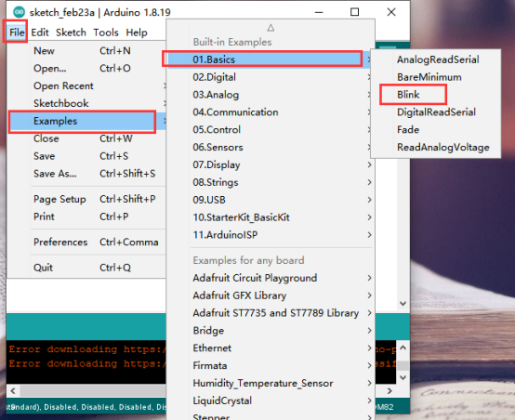Expand the 07.Display examples submenu

[x=271, y=164]
